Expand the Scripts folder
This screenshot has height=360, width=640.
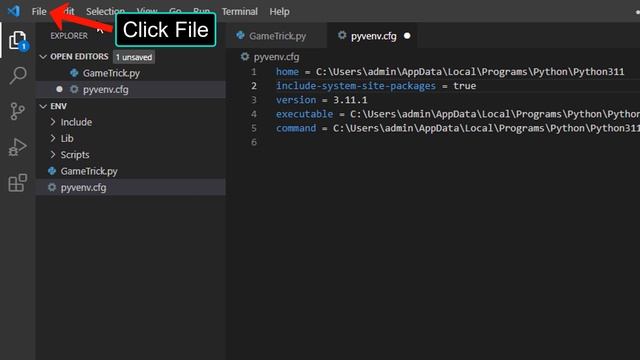[x=53, y=155]
